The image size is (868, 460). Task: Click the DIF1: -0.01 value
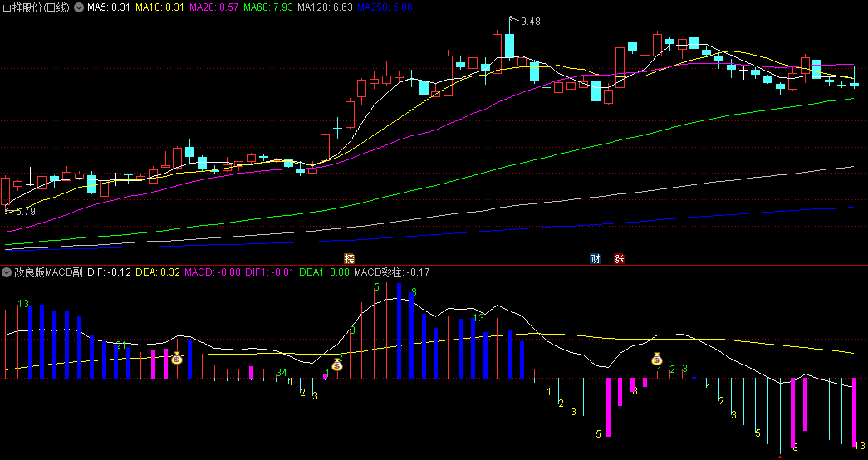[270, 272]
